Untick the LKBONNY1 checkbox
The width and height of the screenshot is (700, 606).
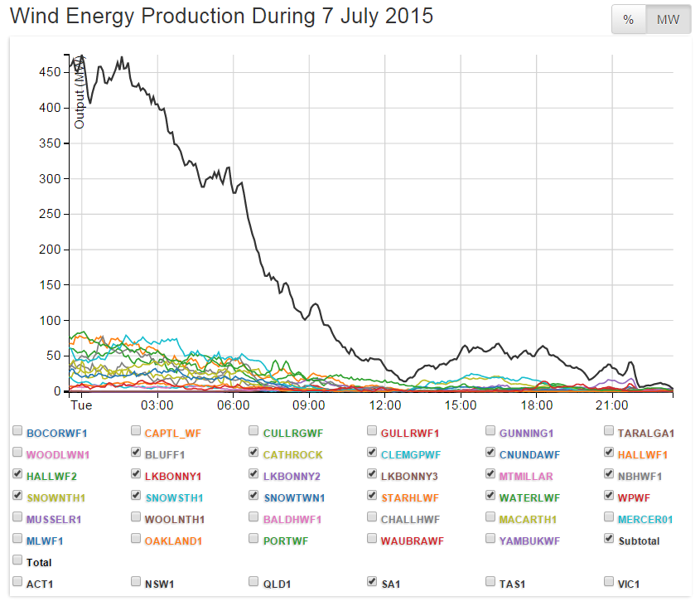coord(136,474)
